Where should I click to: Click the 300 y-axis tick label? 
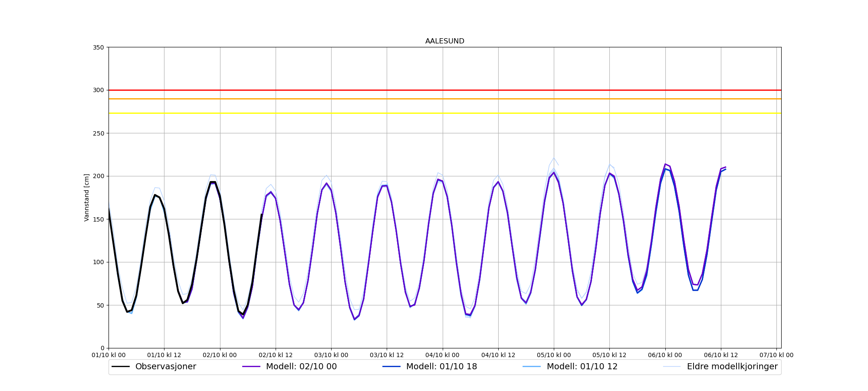tap(99, 90)
